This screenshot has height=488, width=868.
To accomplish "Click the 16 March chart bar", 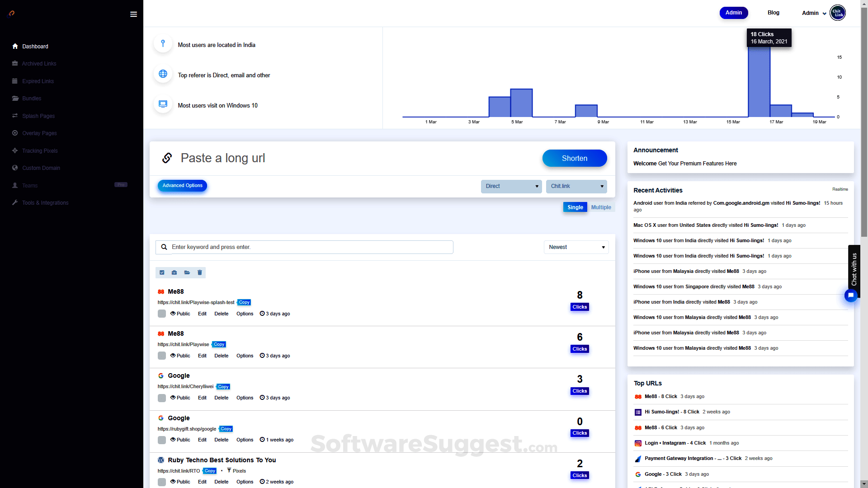I will [759, 81].
